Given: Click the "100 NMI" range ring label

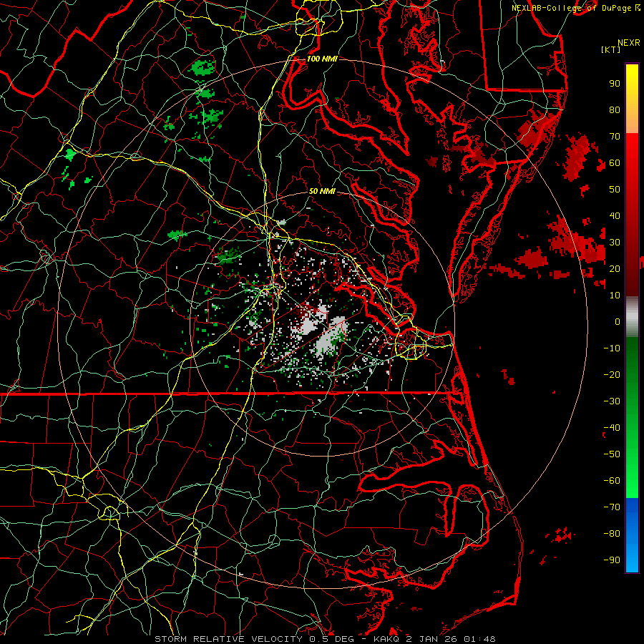Looking at the screenshot, I should (322, 59).
